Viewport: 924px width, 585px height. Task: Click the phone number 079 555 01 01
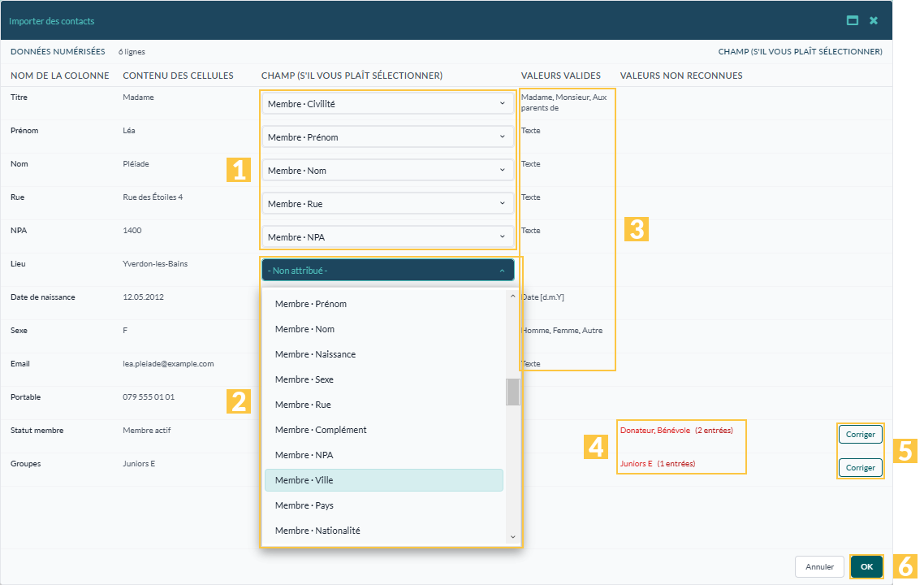pyautogui.click(x=149, y=396)
